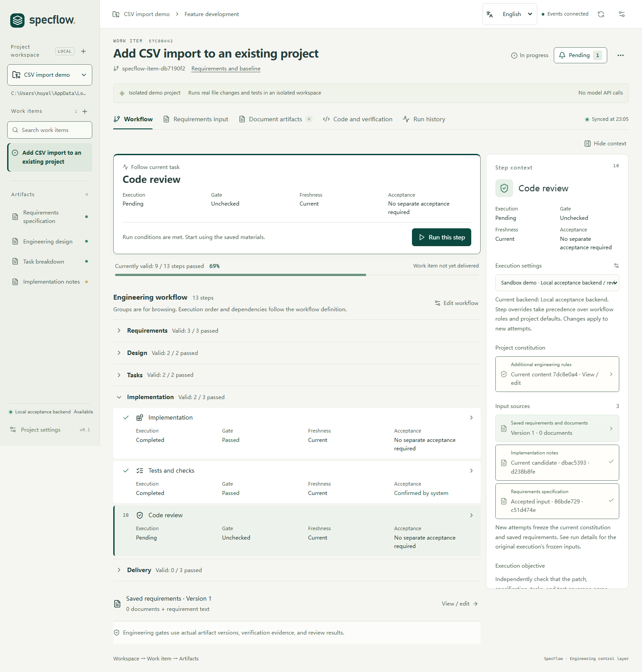Open the Code review step row arrow
The width and height of the screenshot is (642, 672).
tap(471, 515)
